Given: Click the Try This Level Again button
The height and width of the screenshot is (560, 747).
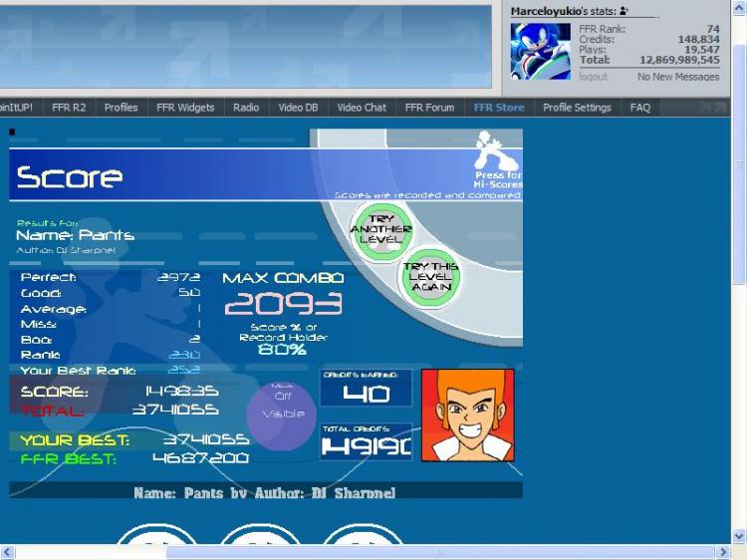Looking at the screenshot, I should pos(430,277).
